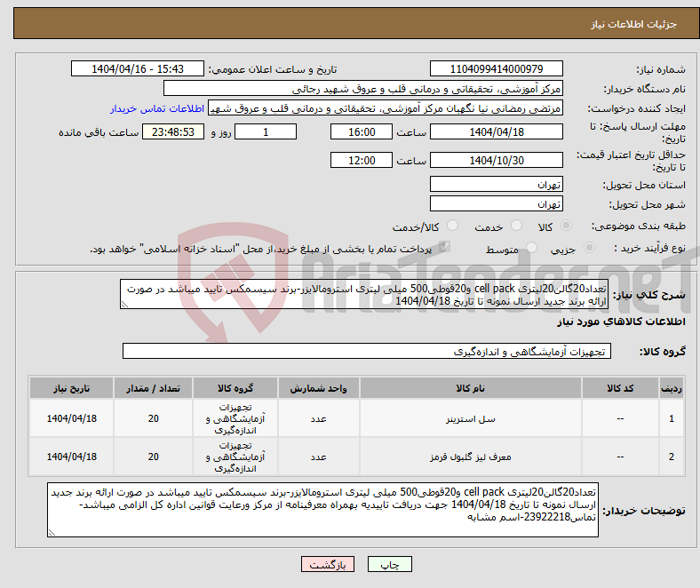Click the announcement date field 1404/04/16 - 15:43
The width and height of the screenshot is (700, 588).
pos(138,68)
